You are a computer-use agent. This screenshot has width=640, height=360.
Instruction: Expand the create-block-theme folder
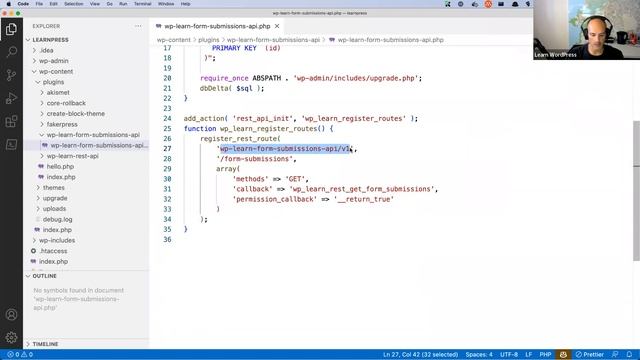pyautogui.click(x=42, y=114)
